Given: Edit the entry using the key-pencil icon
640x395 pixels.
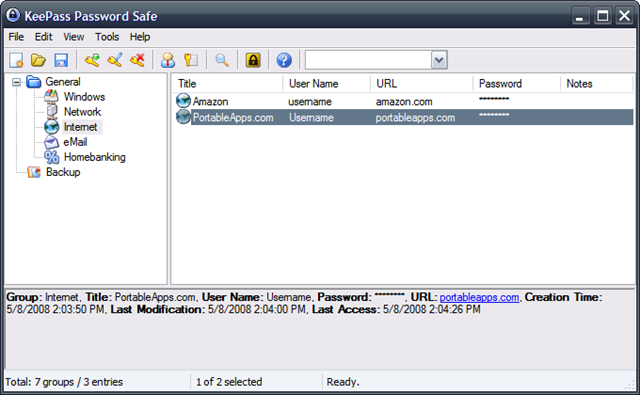Looking at the screenshot, I should tap(115, 60).
